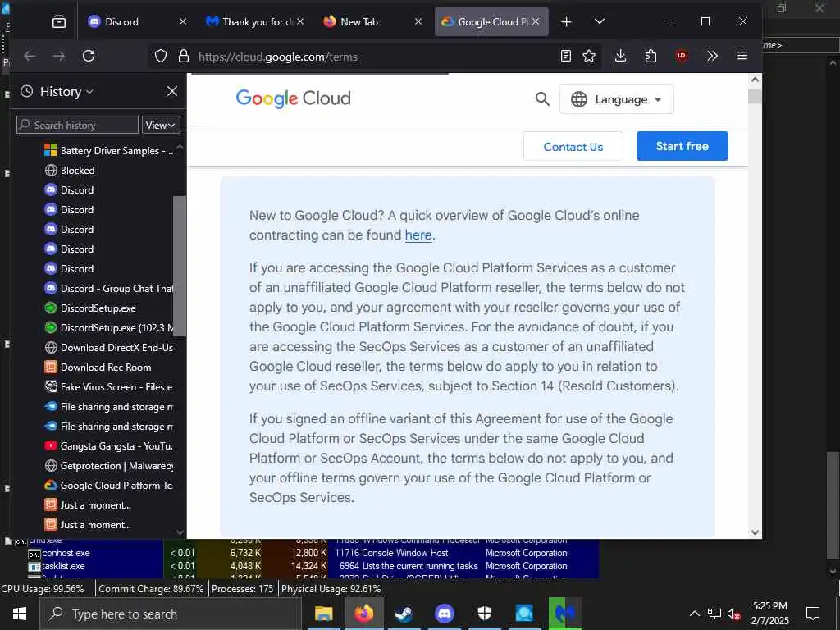List all tabs dropdown arrow
840x630 pixels.
[x=600, y=21]
